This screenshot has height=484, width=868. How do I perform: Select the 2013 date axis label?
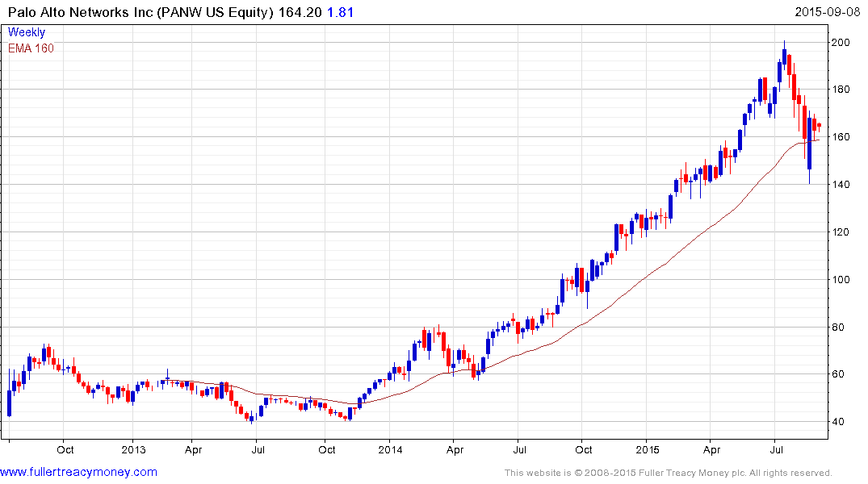click(x=133, y=449)
